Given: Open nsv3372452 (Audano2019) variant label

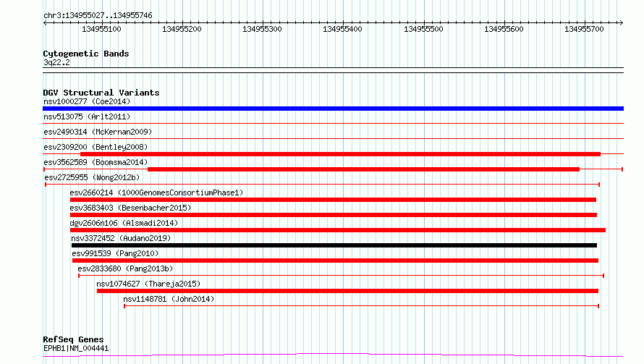Looking at the screenshot, I should point(121,238).
